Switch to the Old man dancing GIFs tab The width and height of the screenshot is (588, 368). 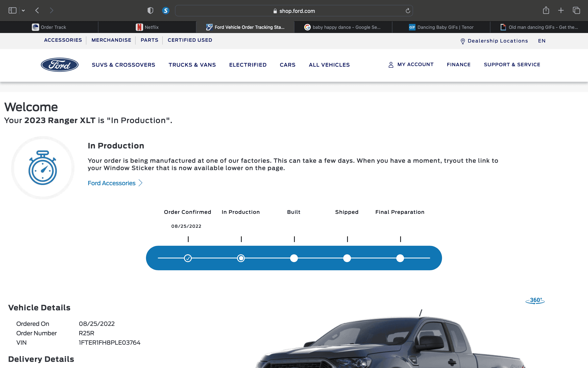539,27
